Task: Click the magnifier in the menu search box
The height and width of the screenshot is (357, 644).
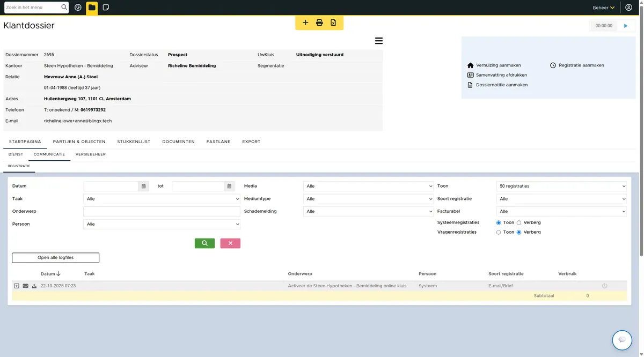Action: 64,8
